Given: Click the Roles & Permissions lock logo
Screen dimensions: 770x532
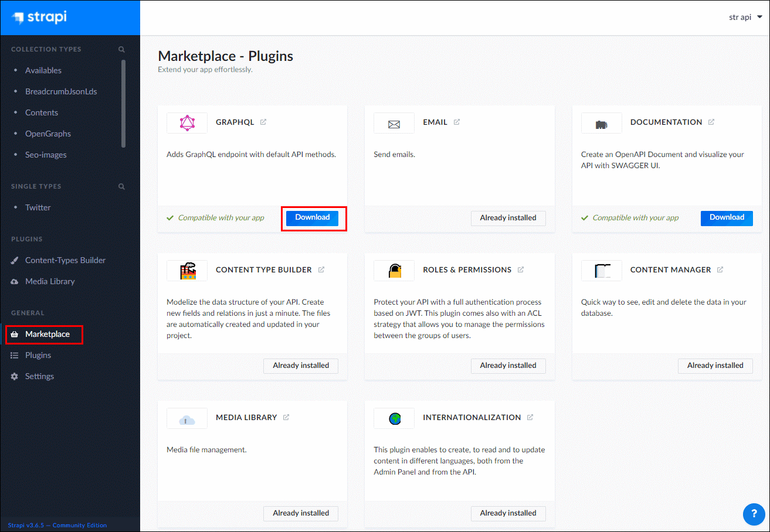Looking at the screenshot, I should 394,271.
